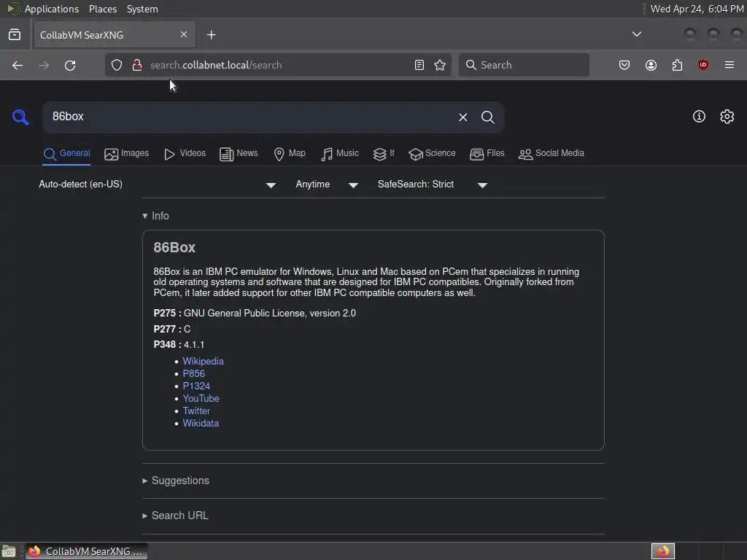
Task: Open the Twitter link
Action: 196,411
